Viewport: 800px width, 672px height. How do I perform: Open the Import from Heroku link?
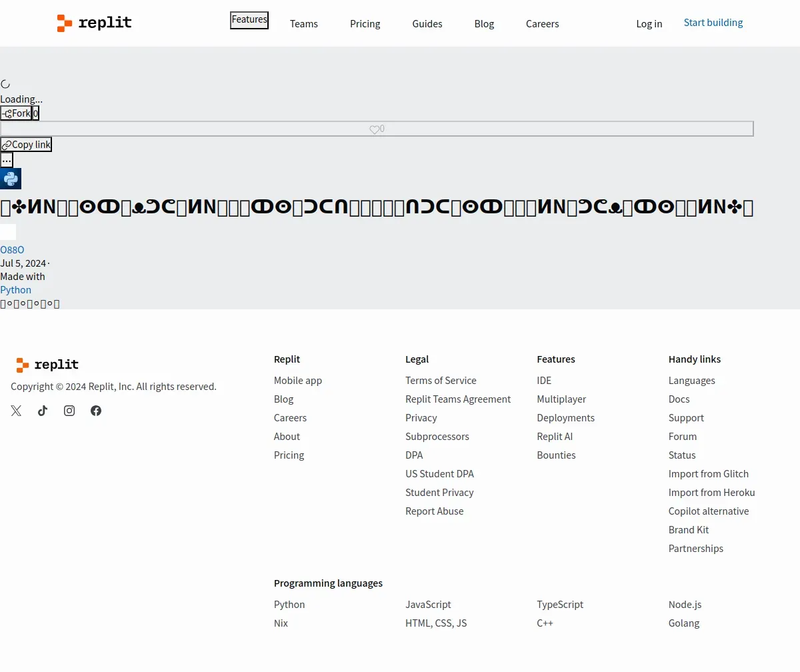pos(712,493)
